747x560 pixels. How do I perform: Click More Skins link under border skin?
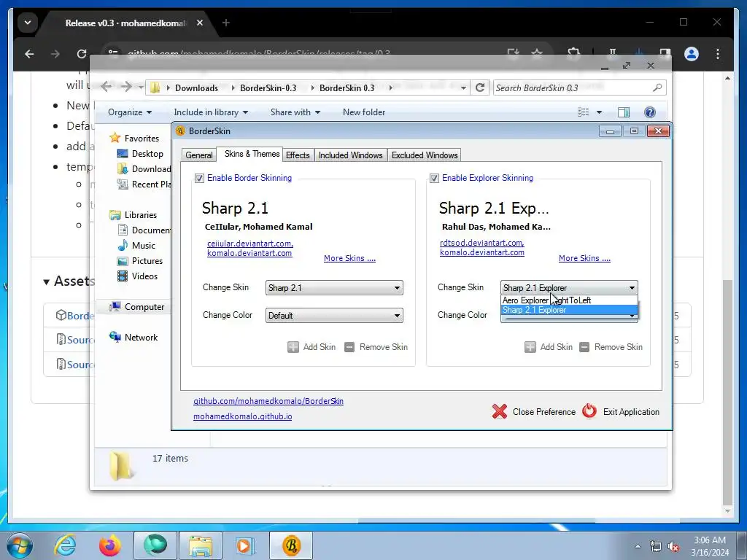click(349, 258)
